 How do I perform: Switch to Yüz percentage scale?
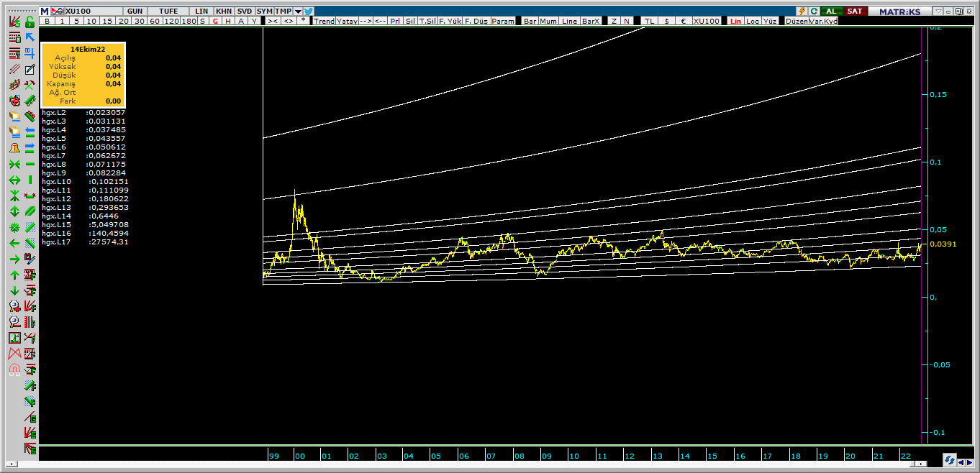point(770,21)
